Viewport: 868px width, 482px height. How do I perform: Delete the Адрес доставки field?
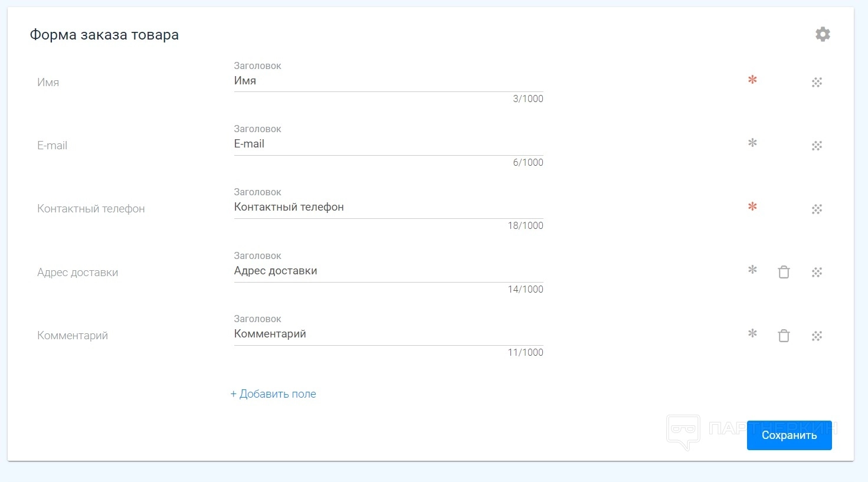[784, 272]
